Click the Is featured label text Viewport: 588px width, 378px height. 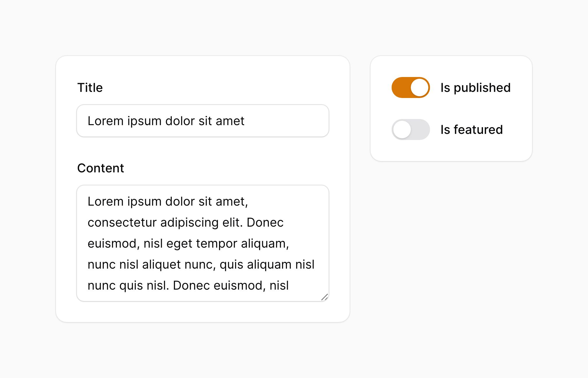(x=472, y=129)
